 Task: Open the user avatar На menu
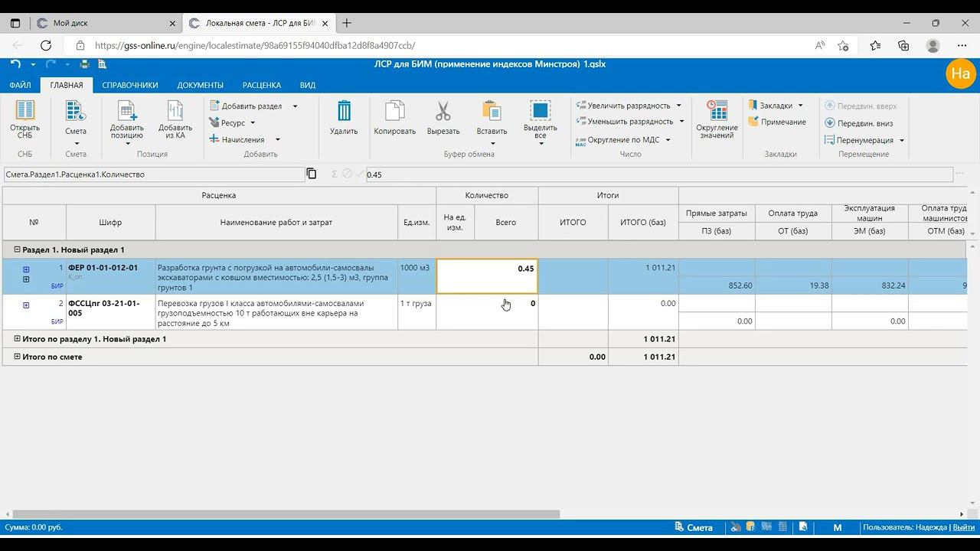click(960, 73)
